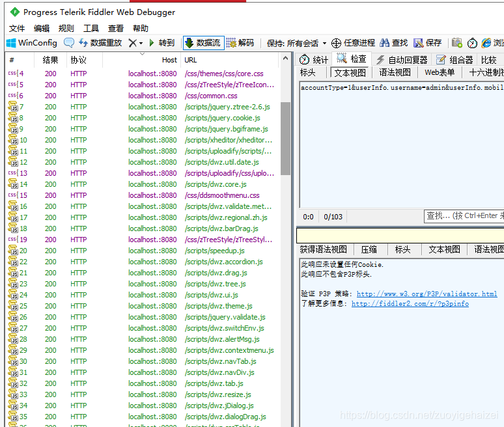Click the Find (查找) binoculars button
Viewport: 504px width, 427px height.
tap(393, 43)
